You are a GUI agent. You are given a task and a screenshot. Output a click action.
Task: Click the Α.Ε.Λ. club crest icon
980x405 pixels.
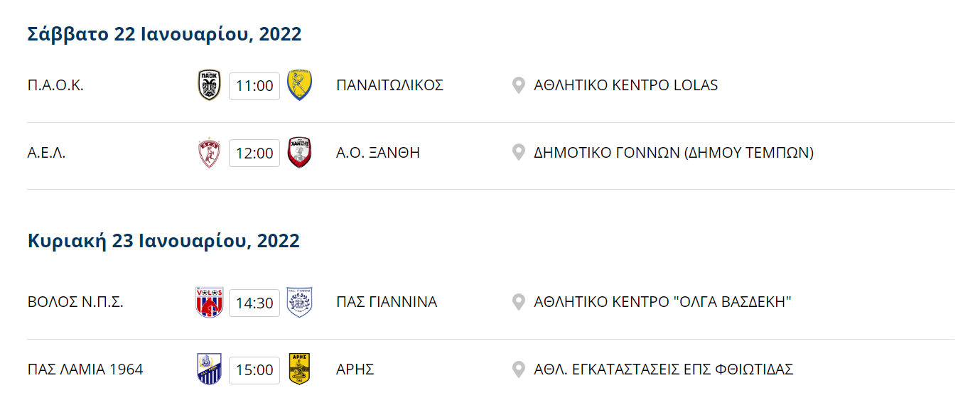coord(210,153)
